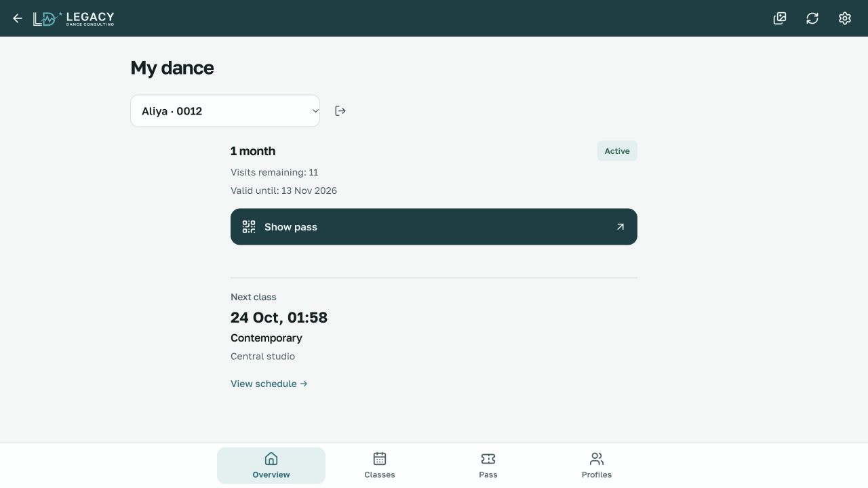The width and height of the screenshot is (868, 488).
Task: Follow the View schedule link
Action: [x=269, y=384]
